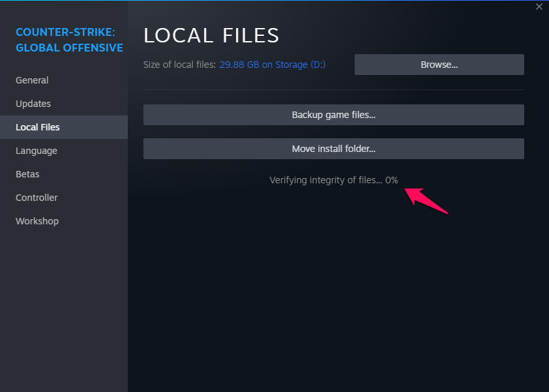Click the Browse... button
Image resolution: width=549 pixels, height=392 pixels.
439,65
